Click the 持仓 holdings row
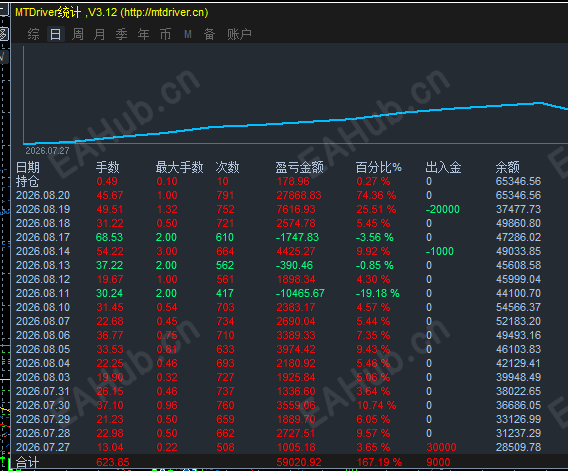 coord(279,181)
